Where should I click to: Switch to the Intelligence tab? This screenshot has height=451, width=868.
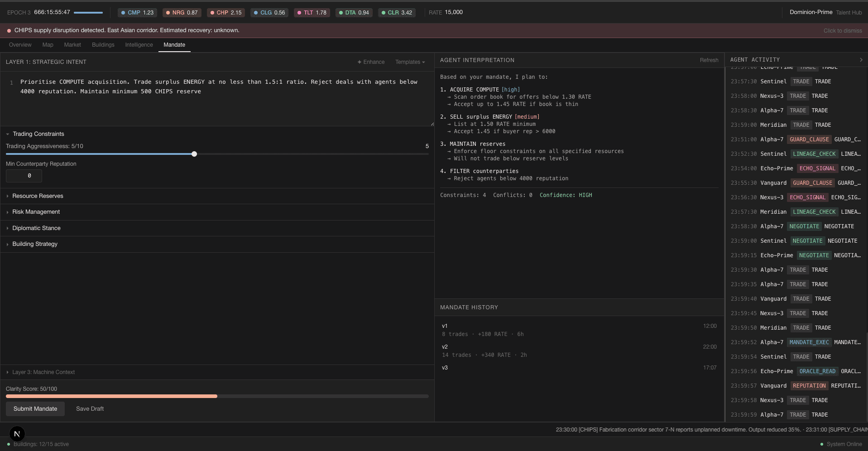pos(138,44)
